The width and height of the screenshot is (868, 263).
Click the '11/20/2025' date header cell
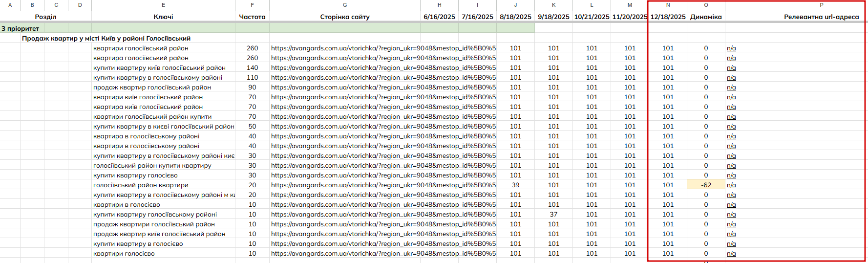coord(630,17)
